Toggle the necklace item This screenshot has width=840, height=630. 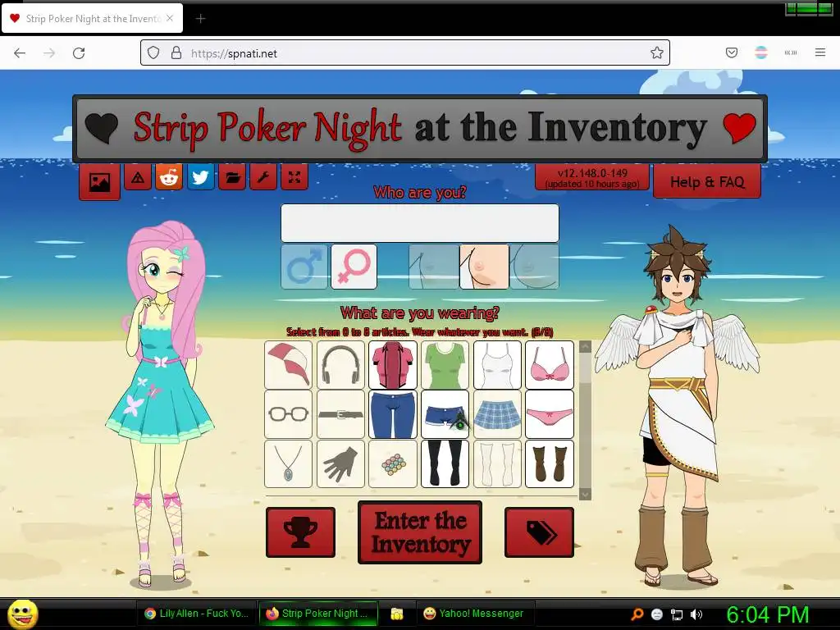(x=288, y=464)
